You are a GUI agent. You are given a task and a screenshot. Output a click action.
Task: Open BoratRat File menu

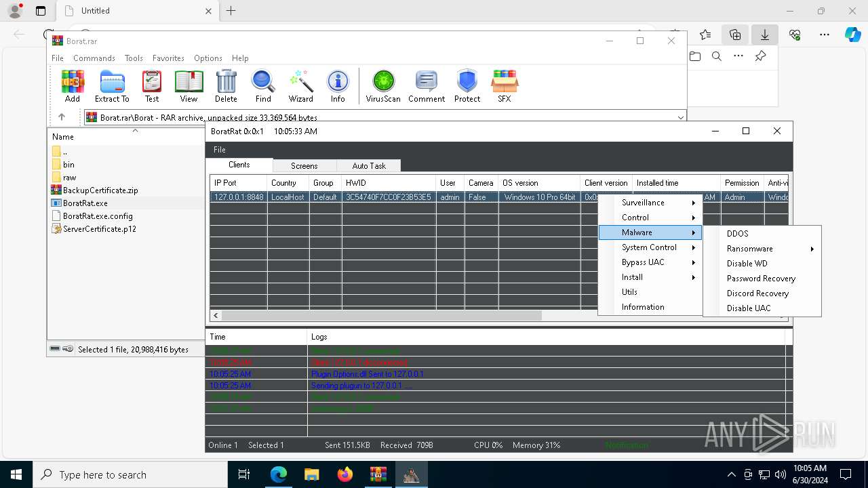click(220, 150)
